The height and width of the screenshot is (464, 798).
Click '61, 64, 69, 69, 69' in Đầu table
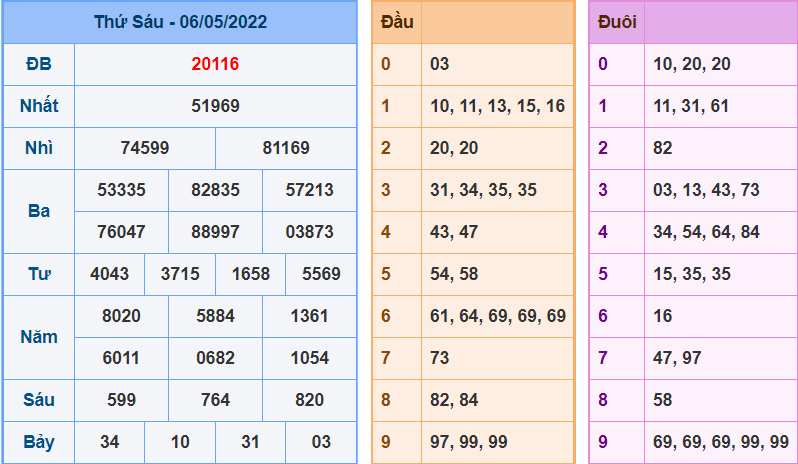[x=498, y=316]
